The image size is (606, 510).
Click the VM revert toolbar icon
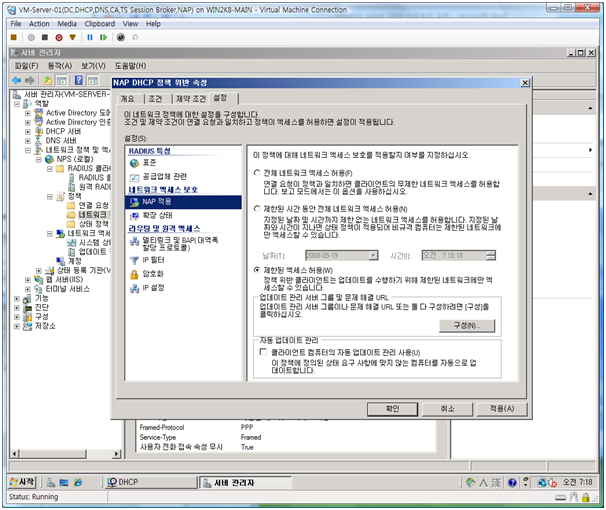135,37
